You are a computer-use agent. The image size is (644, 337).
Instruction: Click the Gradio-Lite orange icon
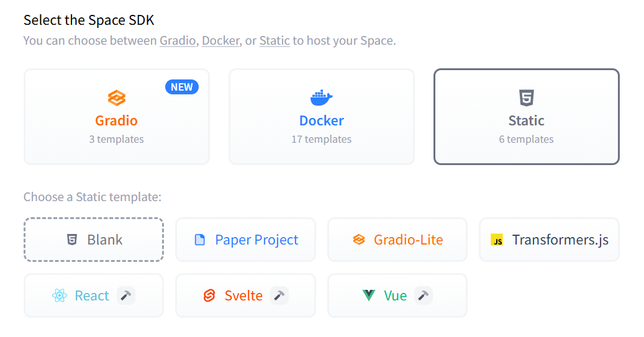pyautogui.click(x=359, y=240)
